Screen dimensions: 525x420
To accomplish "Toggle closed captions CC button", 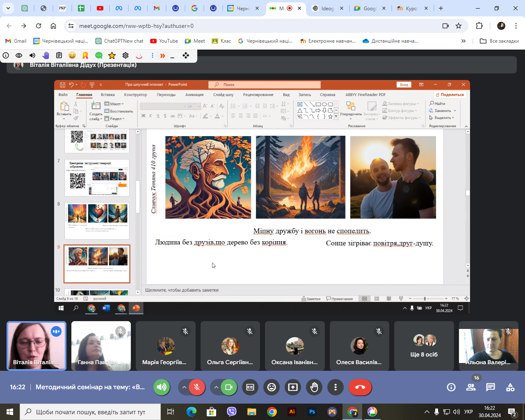I will pos(250,387).
